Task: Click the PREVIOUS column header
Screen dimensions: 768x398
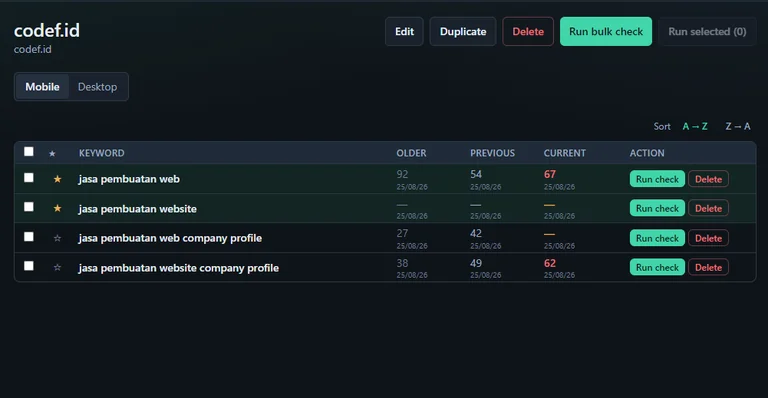Action: [492, 153]
